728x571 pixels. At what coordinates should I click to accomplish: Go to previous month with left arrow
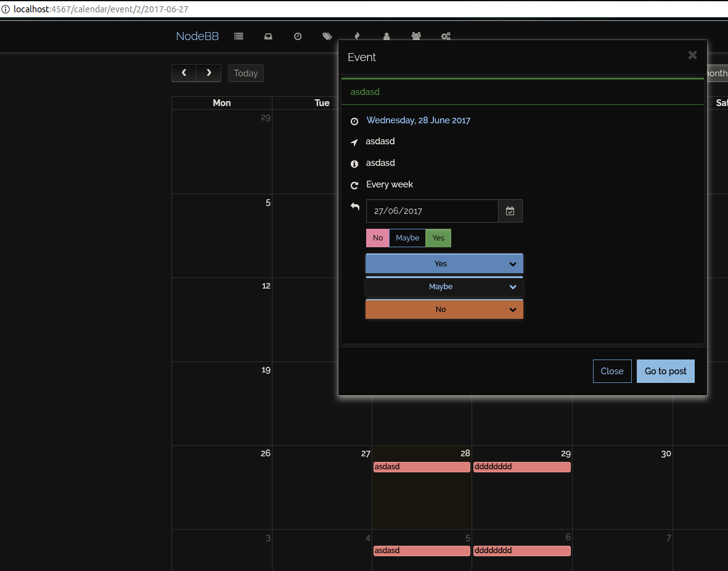184,73
